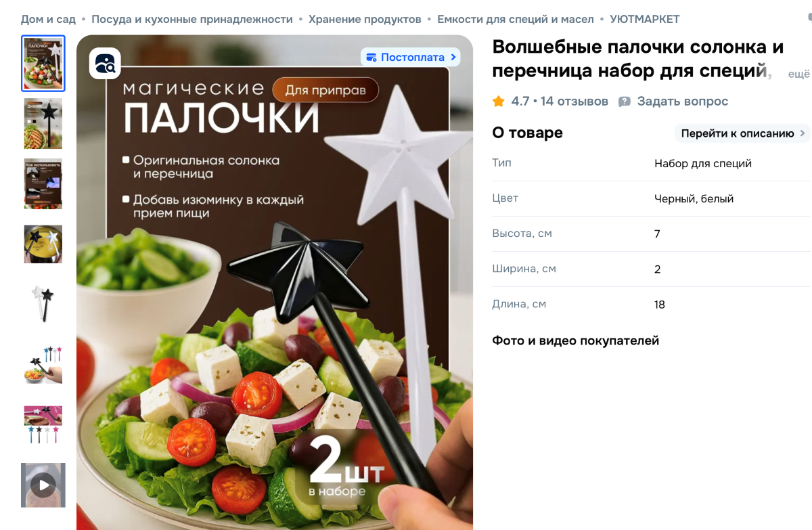The width and height of the screenshot is (812, 530).
Task: Open the Хранение продуктов breadcrumb
Action: (x=365, y=19)
